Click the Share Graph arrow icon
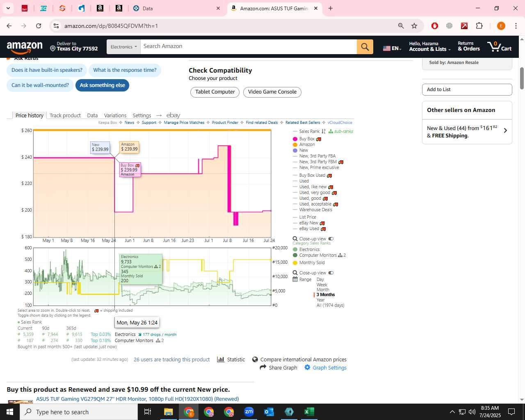The image size is (525, 420). point(263,367)
